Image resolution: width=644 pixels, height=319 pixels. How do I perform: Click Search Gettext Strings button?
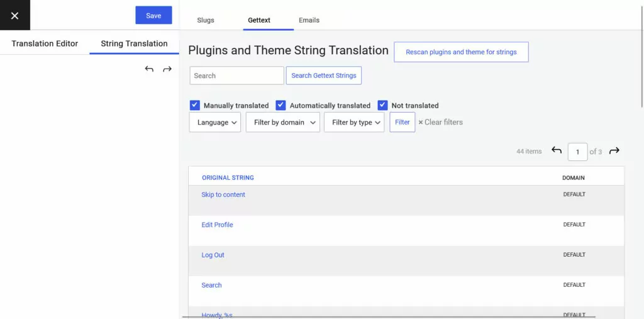(x=324, y=76)
